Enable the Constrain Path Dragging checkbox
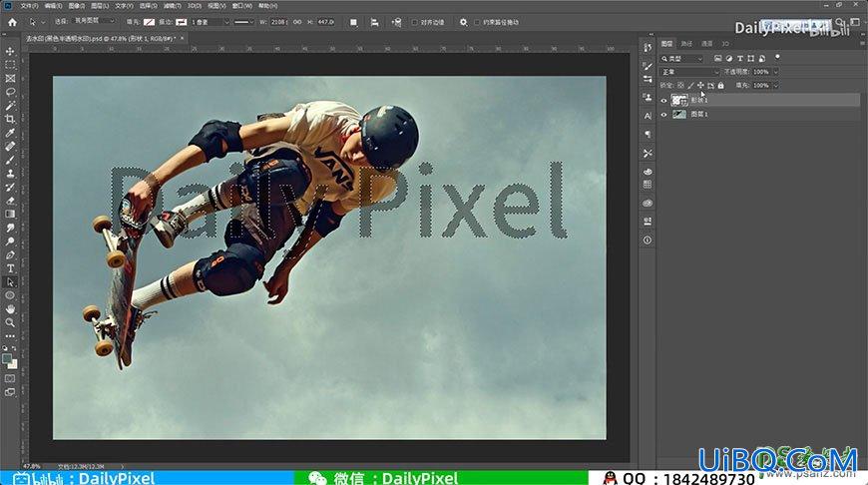Viewport: 868px width, 485px height. 477,22
